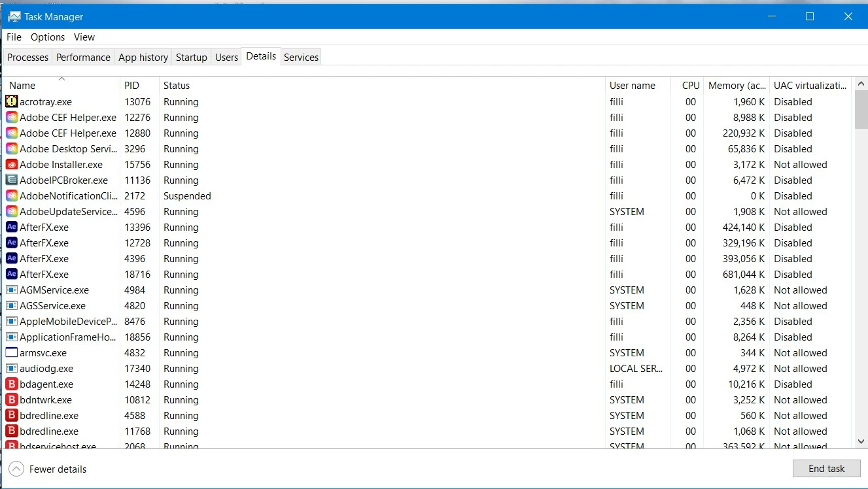This screenshot has height=489, width=868.
Task: Switch to the Startup tab
Action: (x=192, y=58)
